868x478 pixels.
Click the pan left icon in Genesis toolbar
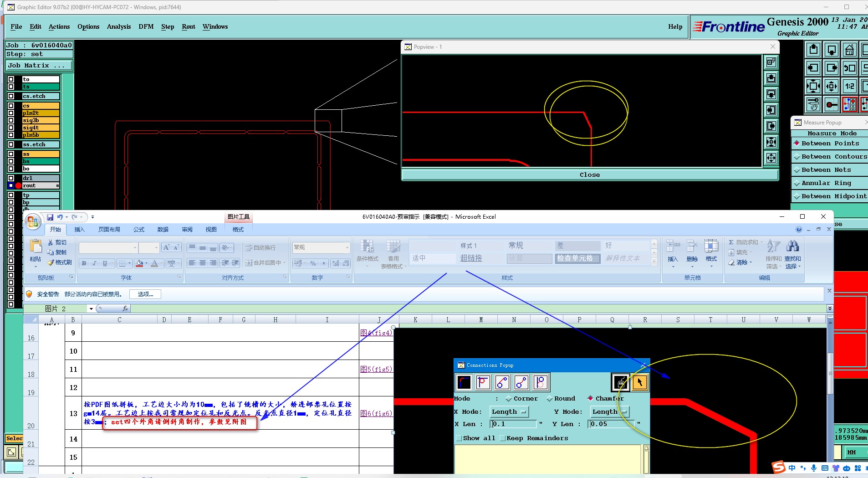click(813, 68)
